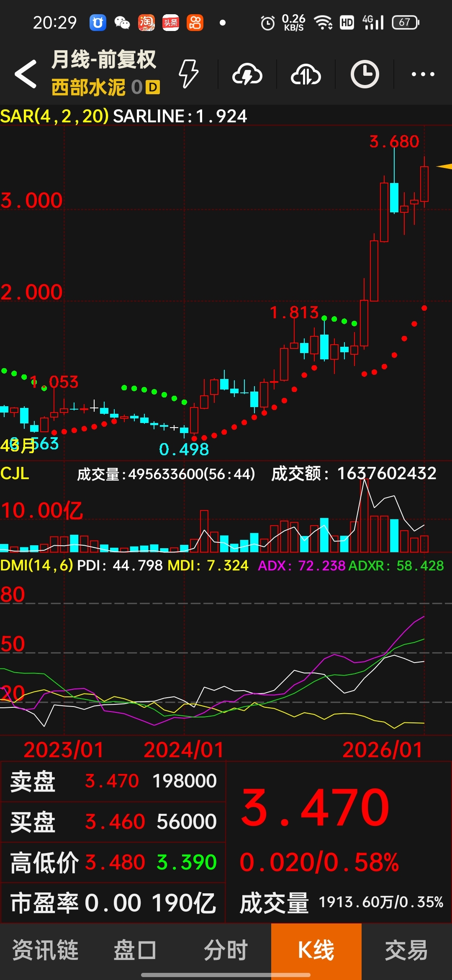Tap the 成交额: 1637602432 figure
This screenshot has height=980, width=452.
pos(354,474)
